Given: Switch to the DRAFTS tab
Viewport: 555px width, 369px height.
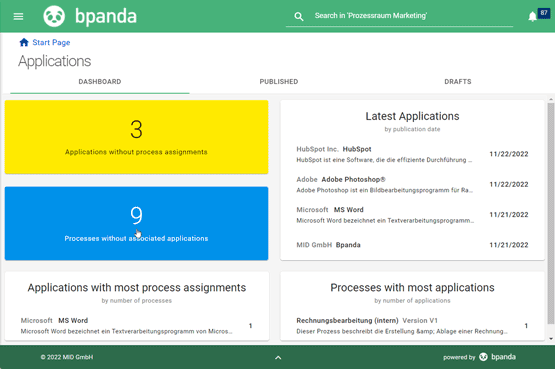Looking at the screenshot, I should pyautogui.click(x=458, y=82).
